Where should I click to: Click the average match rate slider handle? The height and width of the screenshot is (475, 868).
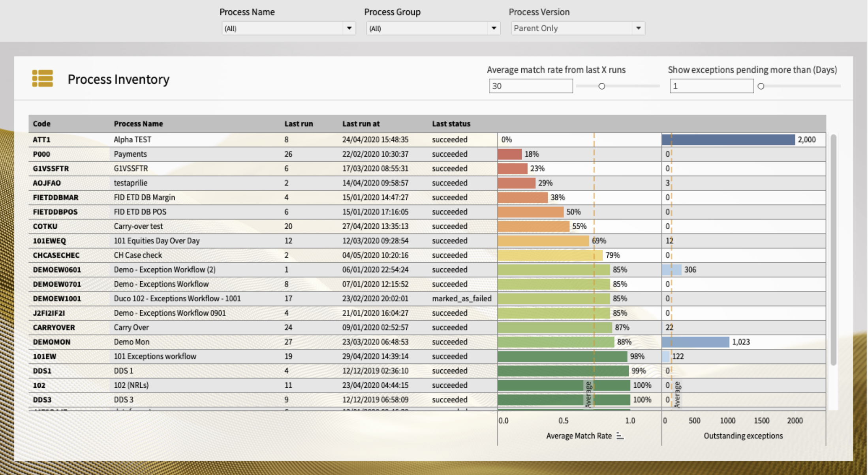[601, 86]
